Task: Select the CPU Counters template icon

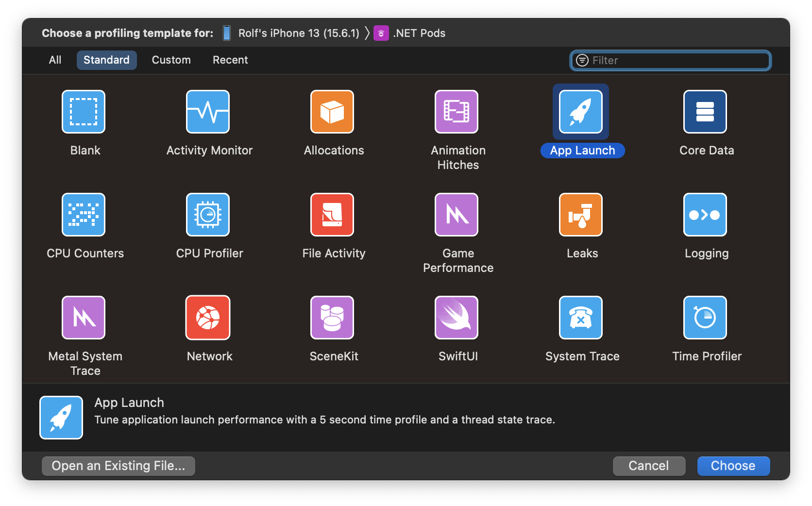Action: [84, 215]
